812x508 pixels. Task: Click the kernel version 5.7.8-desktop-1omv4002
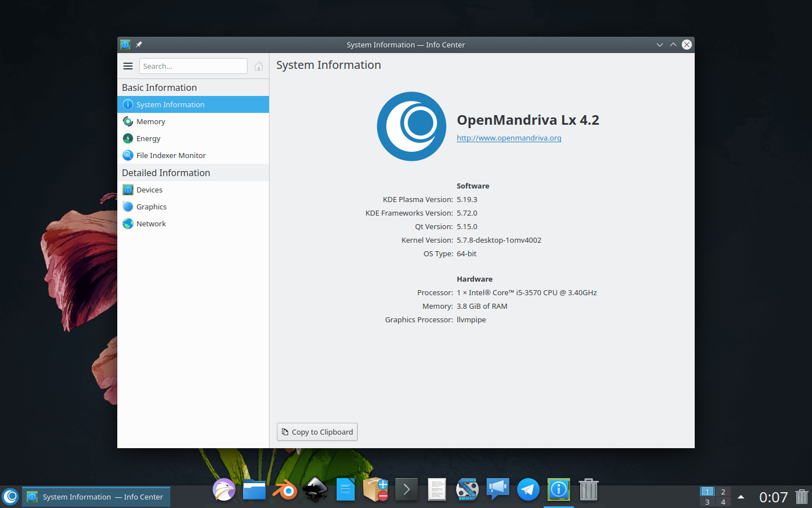pos(499,240)
